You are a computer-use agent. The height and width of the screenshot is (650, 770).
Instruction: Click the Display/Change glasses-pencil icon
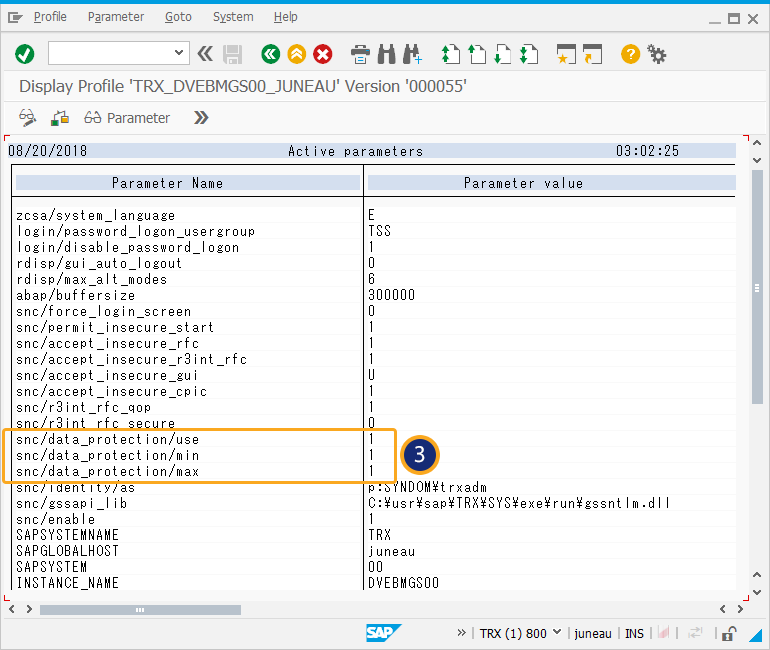pos(28,118)
